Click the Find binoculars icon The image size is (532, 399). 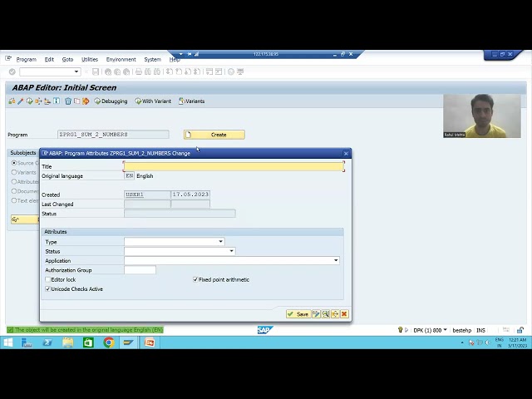pos(148,71)
